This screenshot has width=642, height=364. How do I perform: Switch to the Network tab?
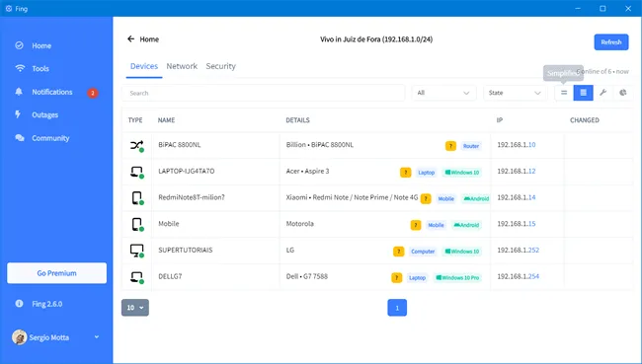(x=182, y=66)
